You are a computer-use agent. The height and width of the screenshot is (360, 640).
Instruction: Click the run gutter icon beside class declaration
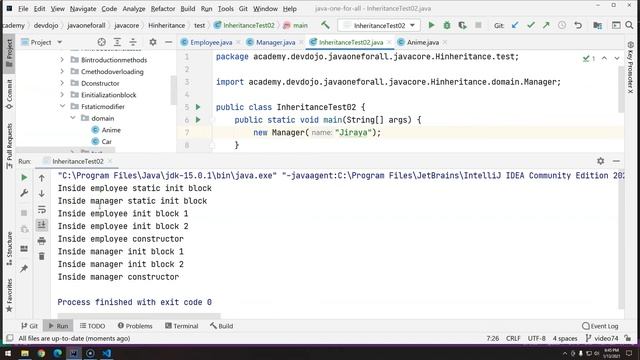point(198,107)
